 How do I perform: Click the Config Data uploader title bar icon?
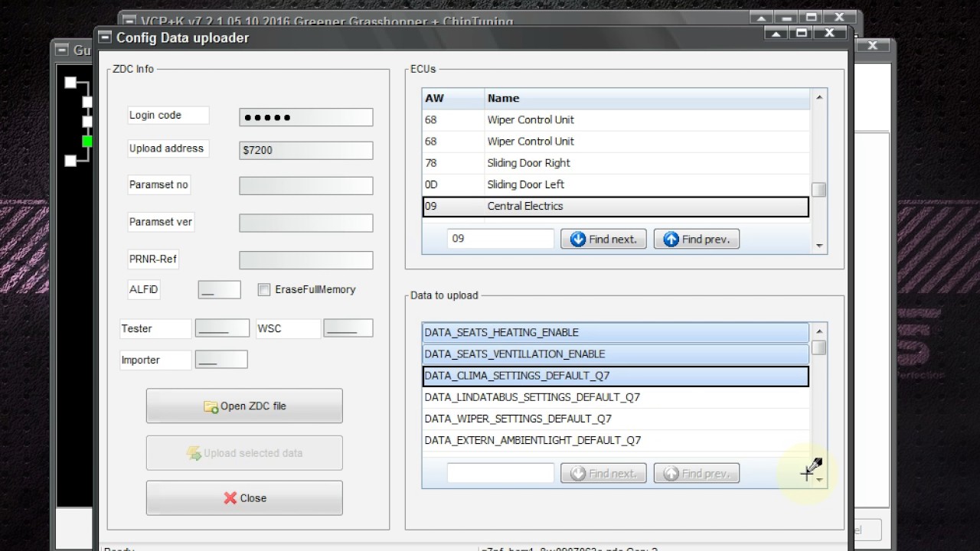tap(104, 37)
